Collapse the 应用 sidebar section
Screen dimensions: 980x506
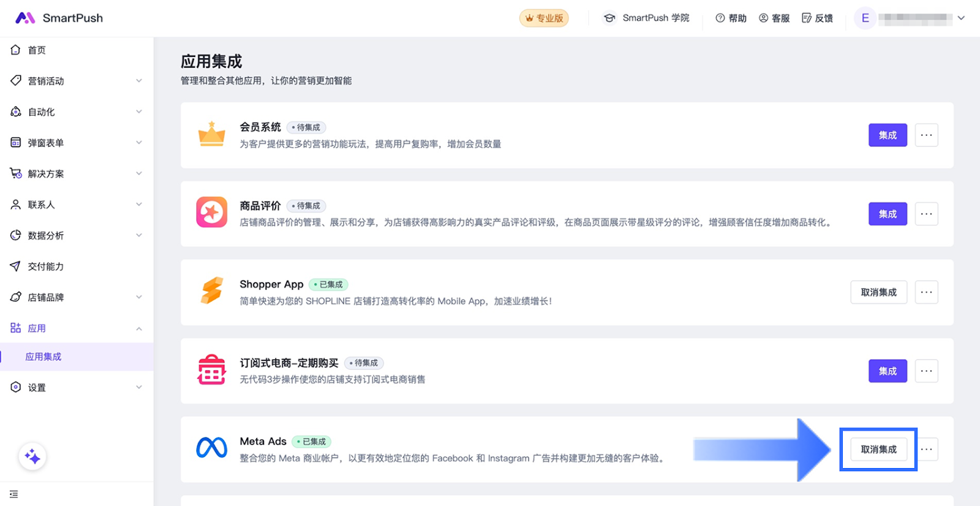(x=139, y=328)
